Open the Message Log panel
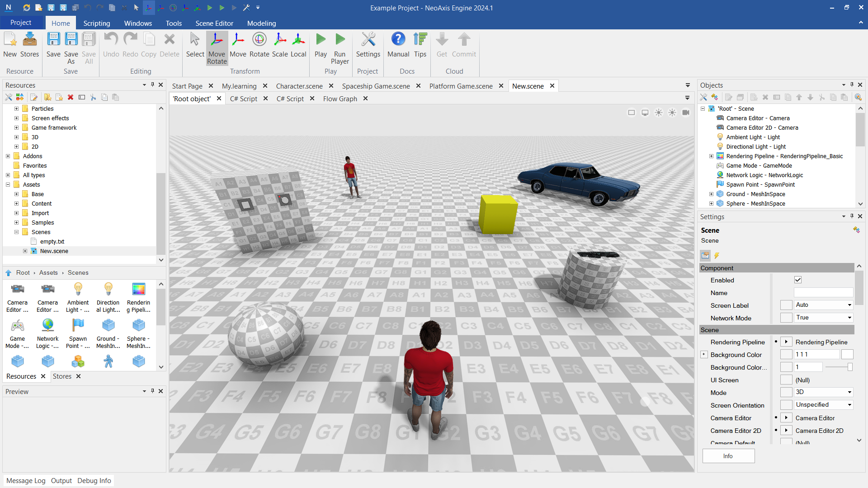 click(x=26, y=481)
